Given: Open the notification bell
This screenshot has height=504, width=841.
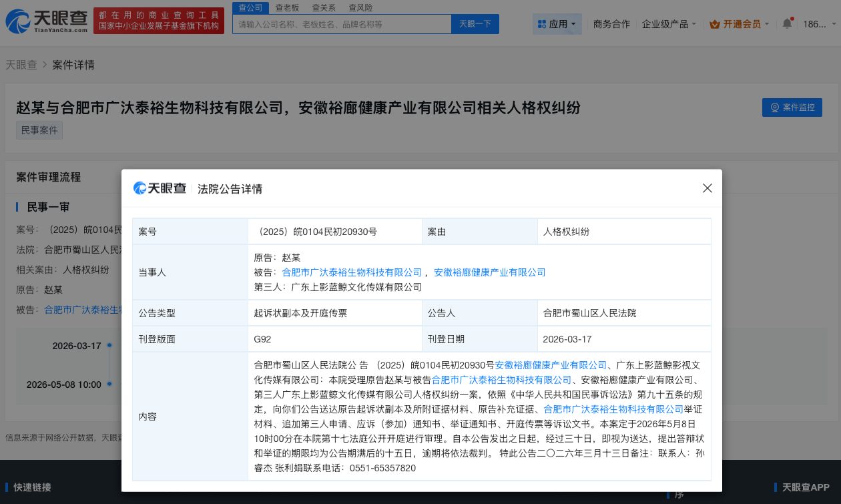Looking at the screenshot, I should tap(787, 21).
